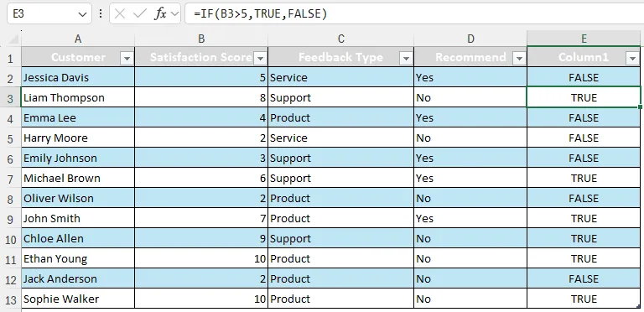Select the Oliver Wilson cell

[78, 198]
